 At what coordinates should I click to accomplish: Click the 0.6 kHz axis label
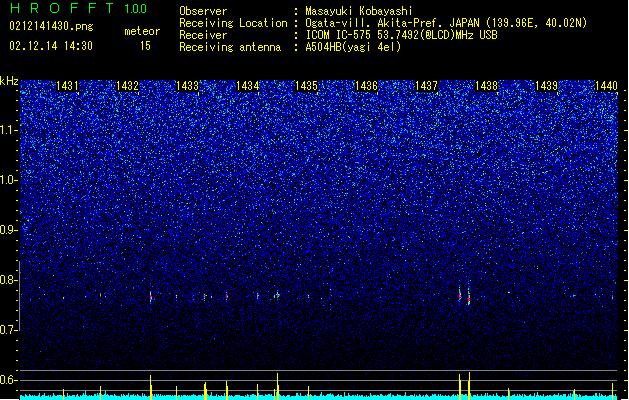pyautogui.click(x=9, y=380)
